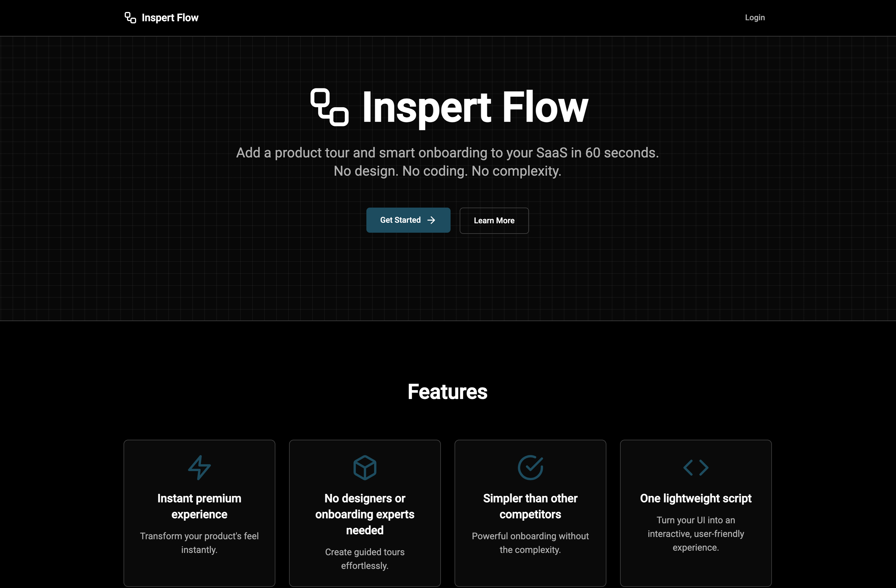
Task: Click the product tour tagline text
Action: (x=447, y=153)
